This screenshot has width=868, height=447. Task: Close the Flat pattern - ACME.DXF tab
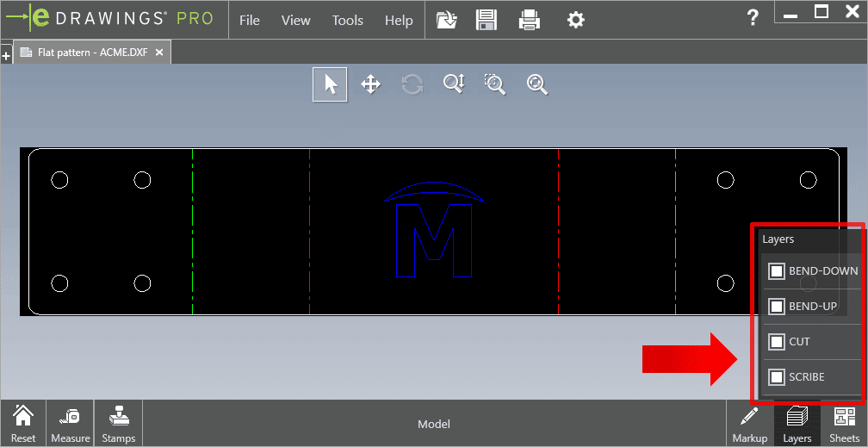coord(159,53)
